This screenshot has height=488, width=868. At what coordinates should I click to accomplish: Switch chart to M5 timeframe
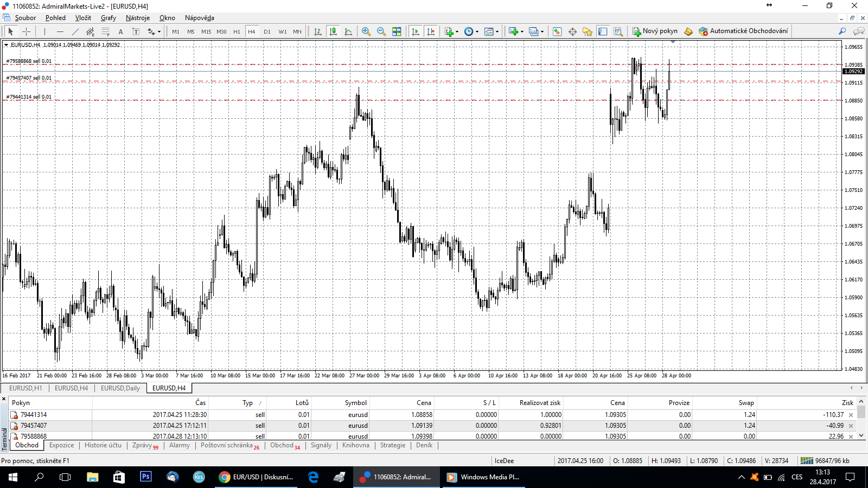point(191,31)
